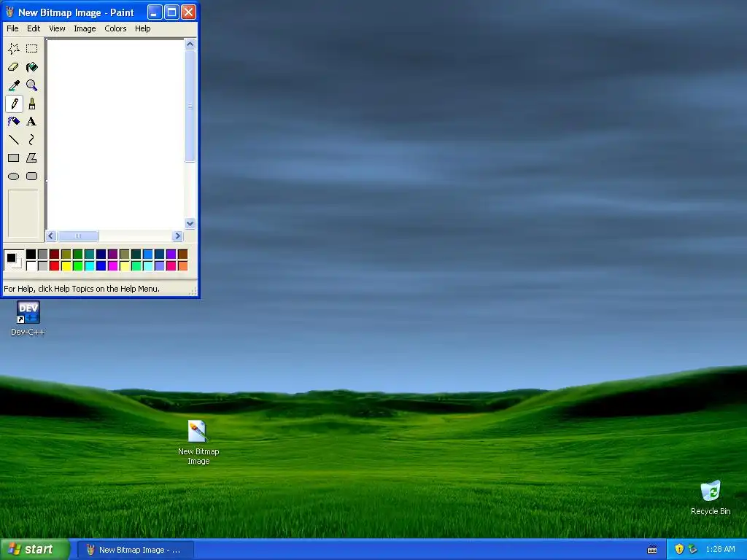Viewport: 747px width, 560px height.
Task: Open the File menu
Action: pos(12,28)
